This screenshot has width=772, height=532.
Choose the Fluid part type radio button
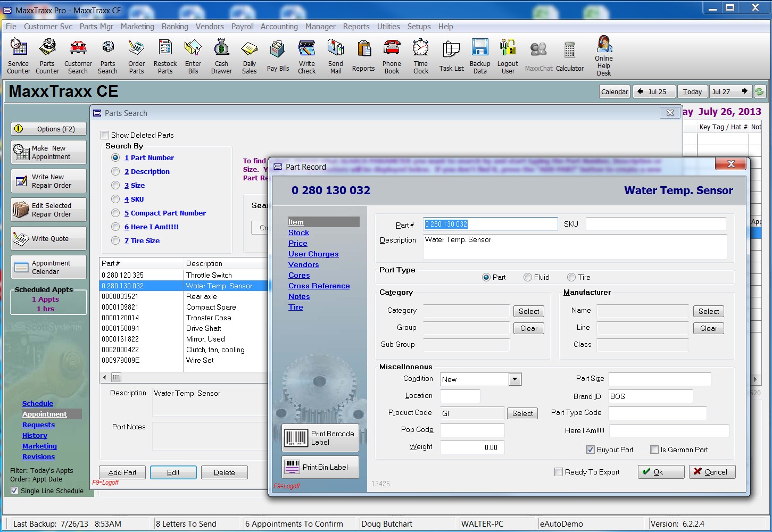pos(528,277)
